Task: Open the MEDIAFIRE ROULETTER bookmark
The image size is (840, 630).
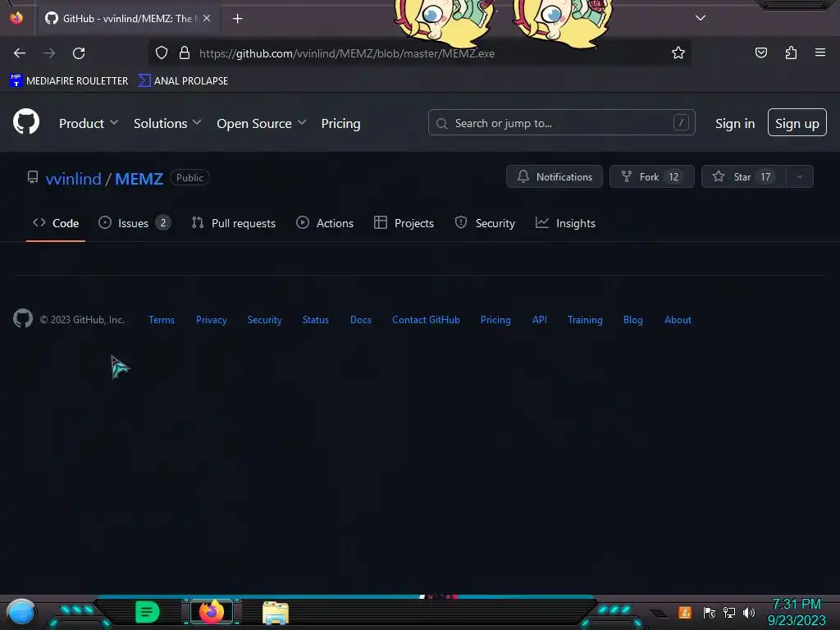Action: click(69, 81)
